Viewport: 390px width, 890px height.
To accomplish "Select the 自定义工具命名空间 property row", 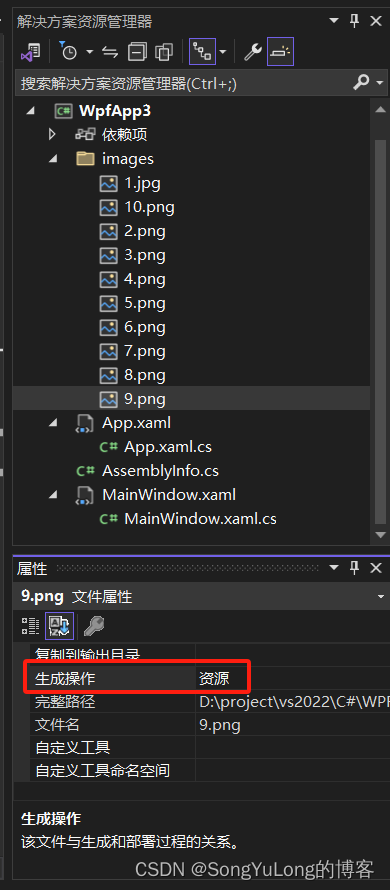I will (x=209, y=770).
